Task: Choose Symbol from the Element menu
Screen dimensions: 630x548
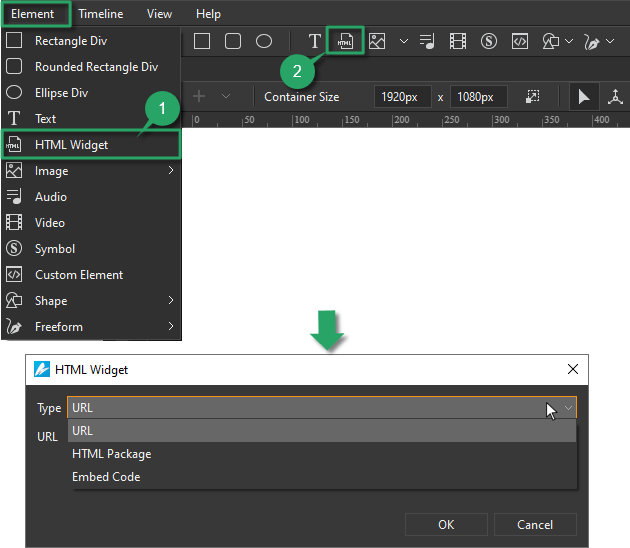Action: pyautogui.click(x=92, y=249)
